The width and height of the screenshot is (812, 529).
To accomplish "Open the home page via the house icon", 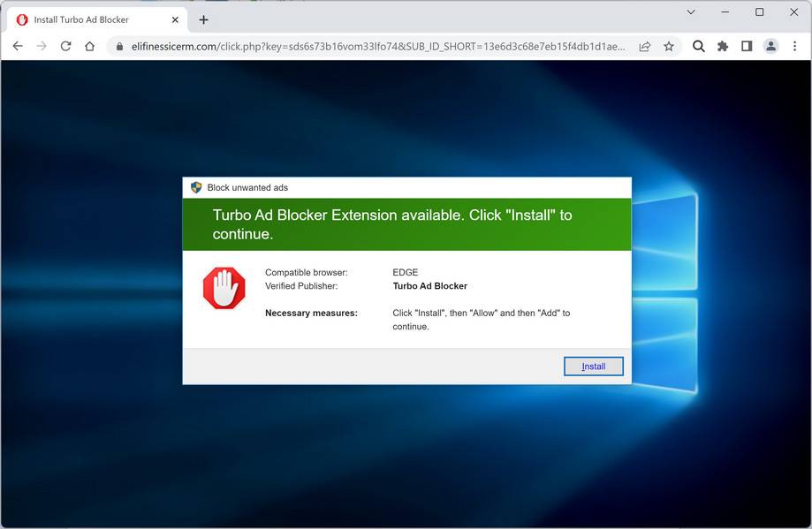I will (x=89, y=46).
